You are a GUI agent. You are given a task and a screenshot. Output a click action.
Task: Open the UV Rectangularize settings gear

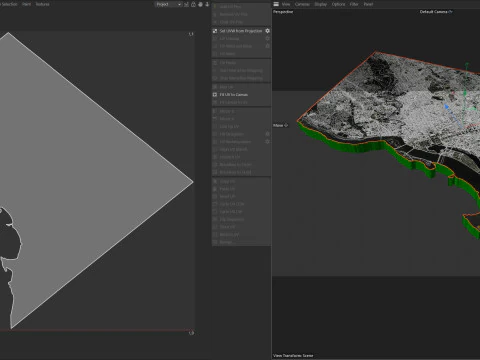[267, 142]
